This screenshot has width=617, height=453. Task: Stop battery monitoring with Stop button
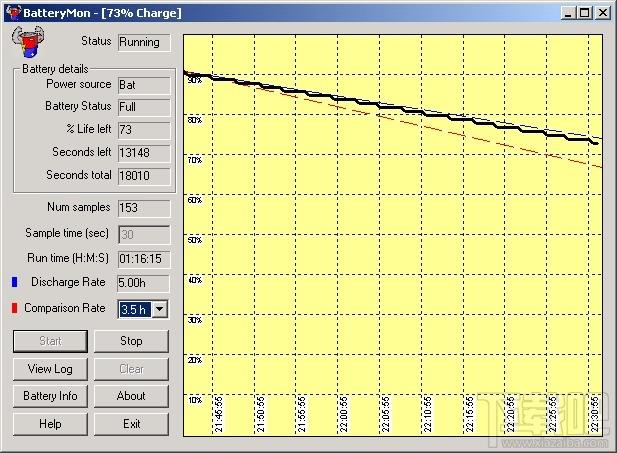tap(131, 341)
